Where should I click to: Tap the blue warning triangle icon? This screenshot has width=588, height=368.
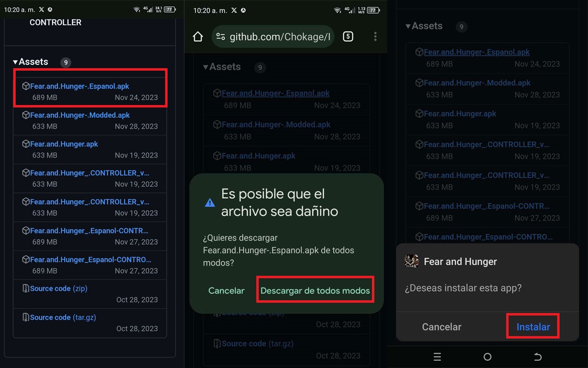210,203
